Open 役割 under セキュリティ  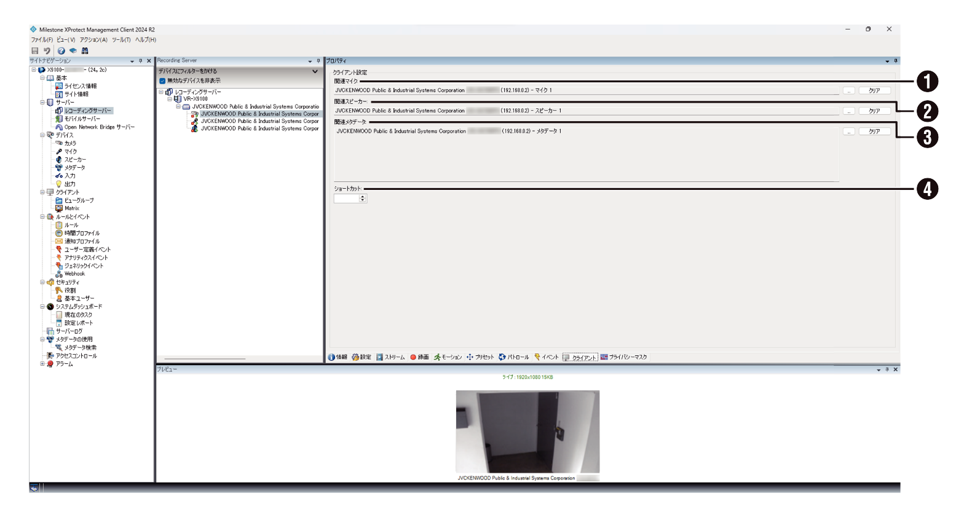pyautogui.click(x=70, y=290)
